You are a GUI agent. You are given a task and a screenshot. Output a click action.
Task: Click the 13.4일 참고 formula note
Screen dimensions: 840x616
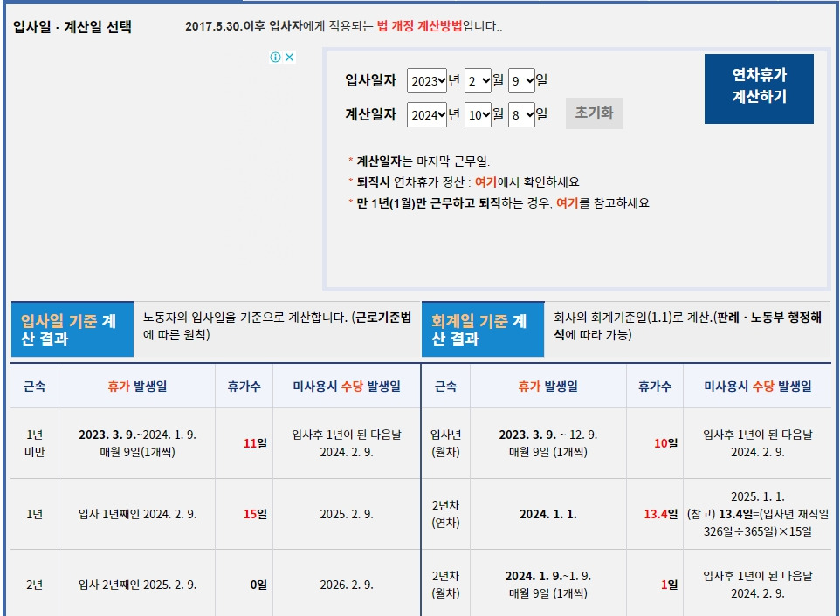point(758,523)
